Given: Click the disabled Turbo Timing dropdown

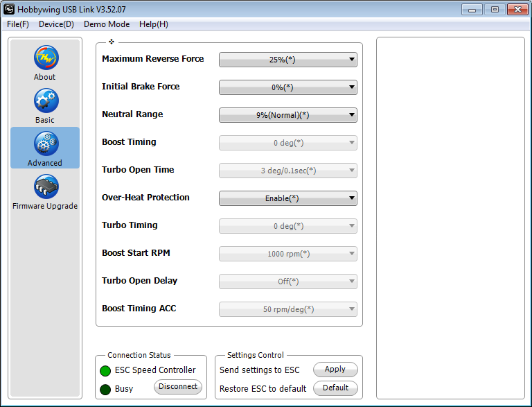Looking at the screenshot, I should (288, 226).
